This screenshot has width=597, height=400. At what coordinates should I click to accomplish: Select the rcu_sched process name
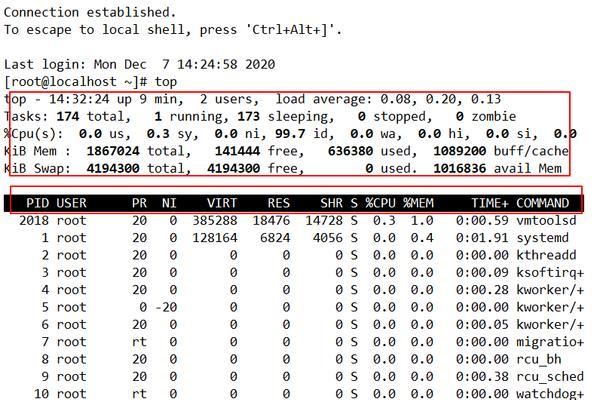pyautogui.click(x=550, y=377)
